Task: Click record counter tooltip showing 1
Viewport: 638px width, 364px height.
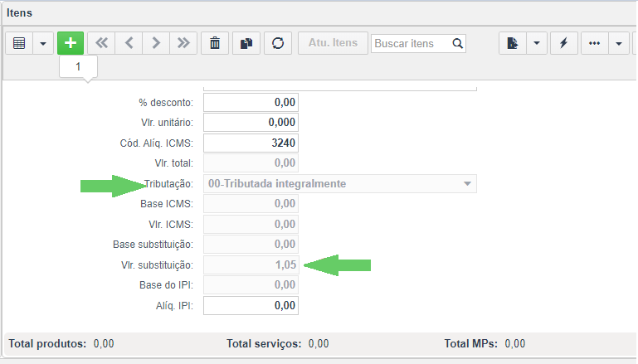Action: point(78,66)
